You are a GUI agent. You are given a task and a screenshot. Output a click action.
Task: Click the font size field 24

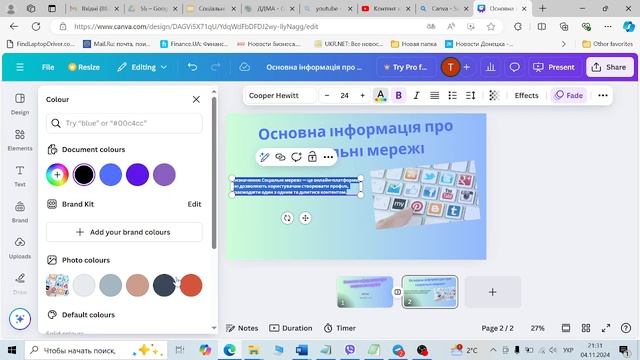(344, 95)
